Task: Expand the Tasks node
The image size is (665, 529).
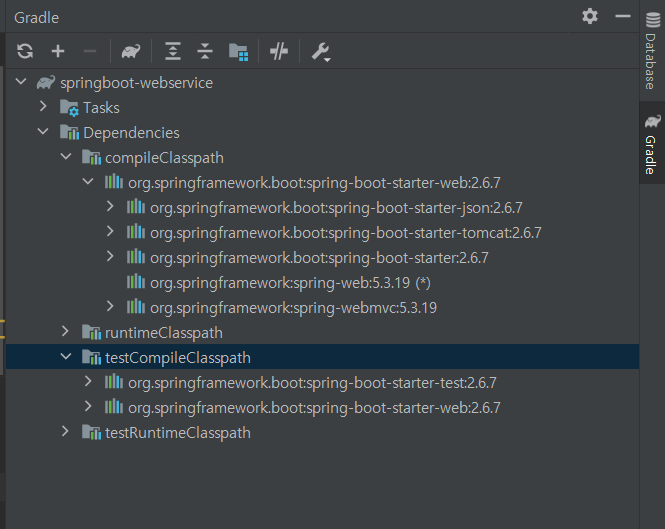Action: [x=43, y=106]
